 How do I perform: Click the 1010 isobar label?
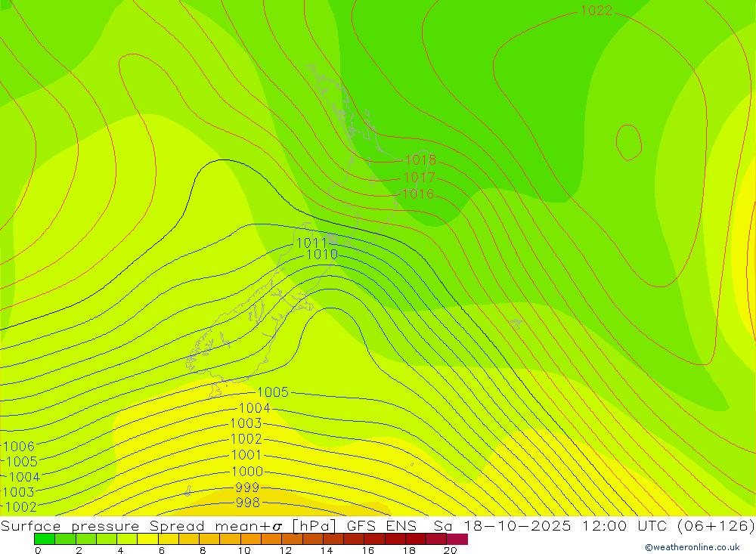[322, 254]
